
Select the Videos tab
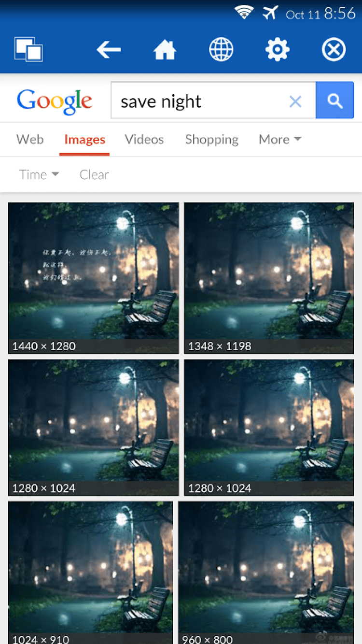click(x=144, y=139)
